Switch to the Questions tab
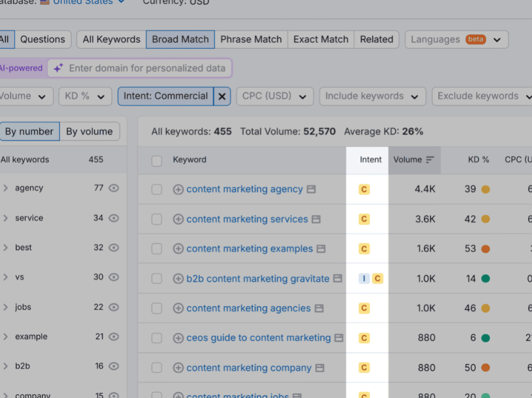This screenshot has width=532, height=398. click(43, 39)
